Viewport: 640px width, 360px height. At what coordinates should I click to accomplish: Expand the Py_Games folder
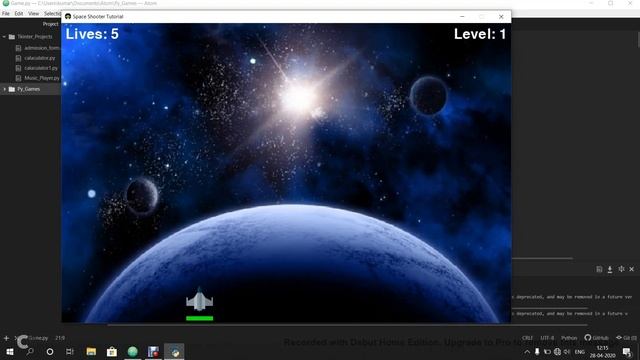pos(4,89)
